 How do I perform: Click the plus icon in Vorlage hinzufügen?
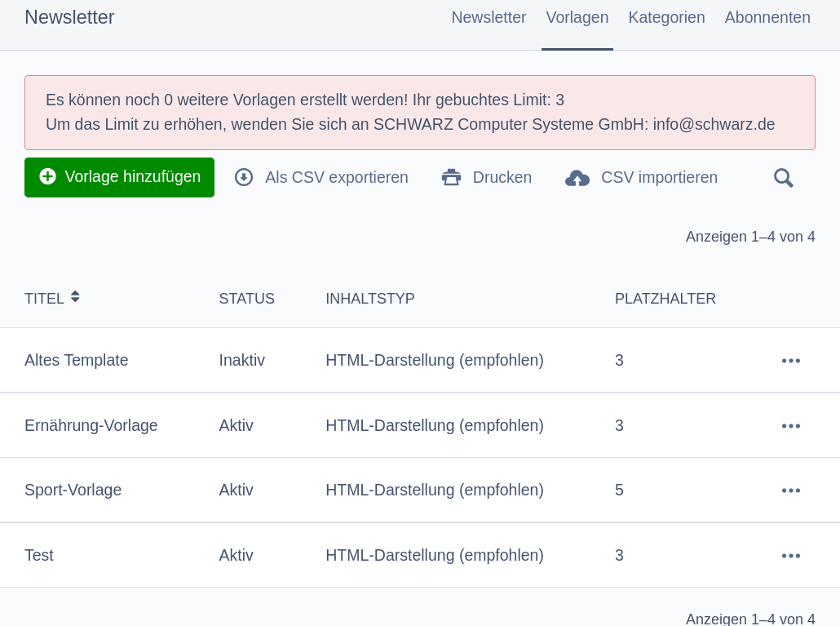click(47, 176)
